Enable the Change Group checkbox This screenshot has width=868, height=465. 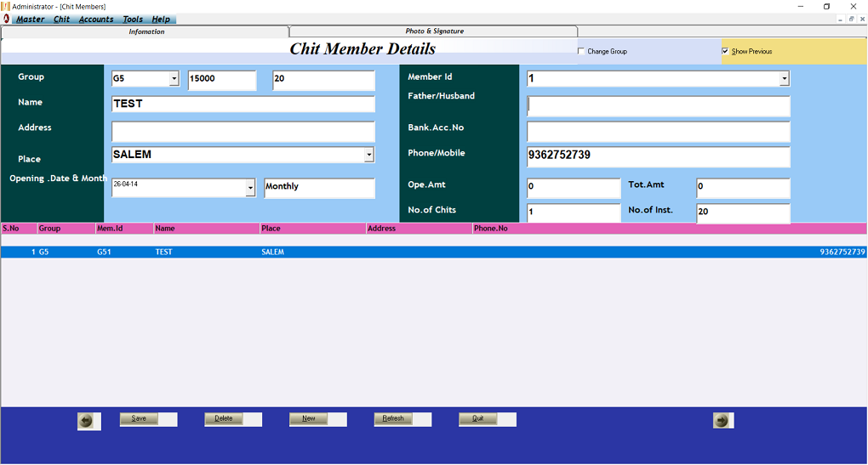click(x=581, y=52)
